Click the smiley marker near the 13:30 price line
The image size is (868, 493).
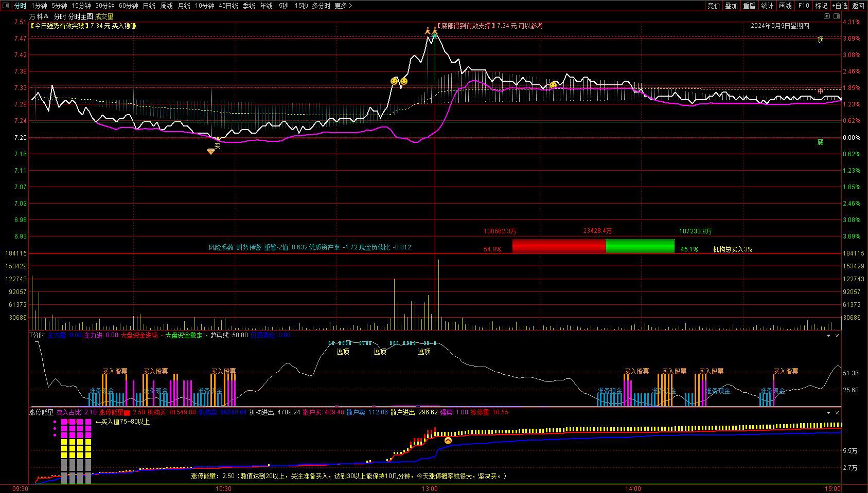(x=553, y=85)
